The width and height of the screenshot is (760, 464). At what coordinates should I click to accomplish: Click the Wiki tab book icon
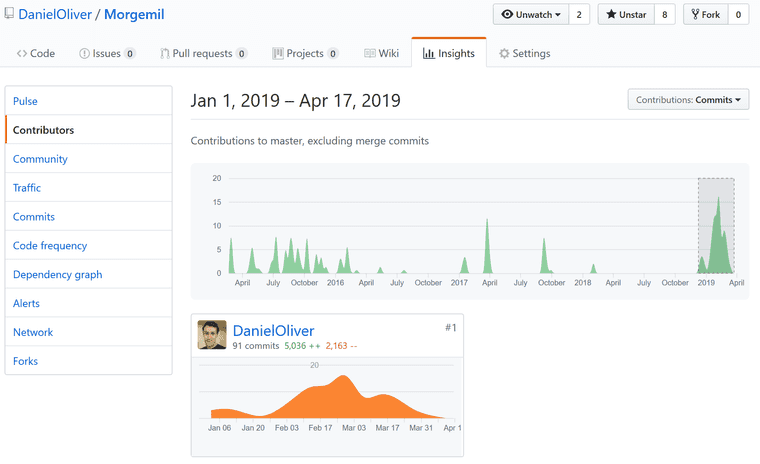coord(370,54)
